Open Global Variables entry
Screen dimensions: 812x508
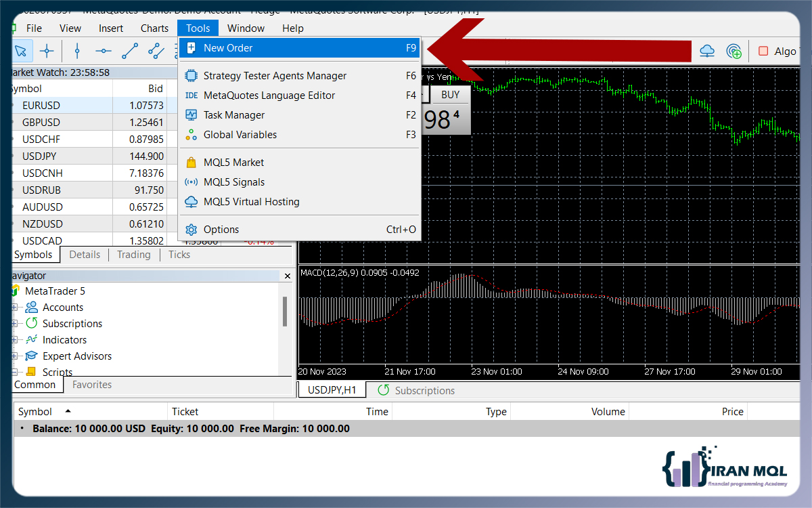(300, 135)
